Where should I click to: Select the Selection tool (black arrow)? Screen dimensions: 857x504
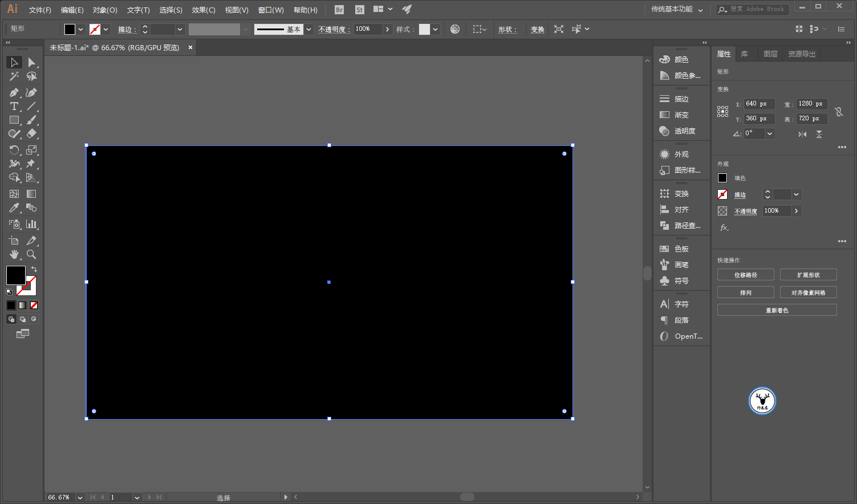point(14,62)
